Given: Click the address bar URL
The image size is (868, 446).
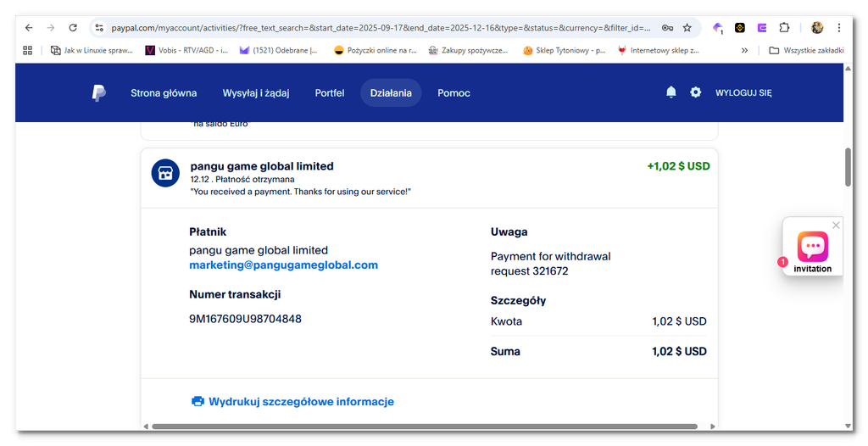Looking at the screenshot, I should (381, 28).
